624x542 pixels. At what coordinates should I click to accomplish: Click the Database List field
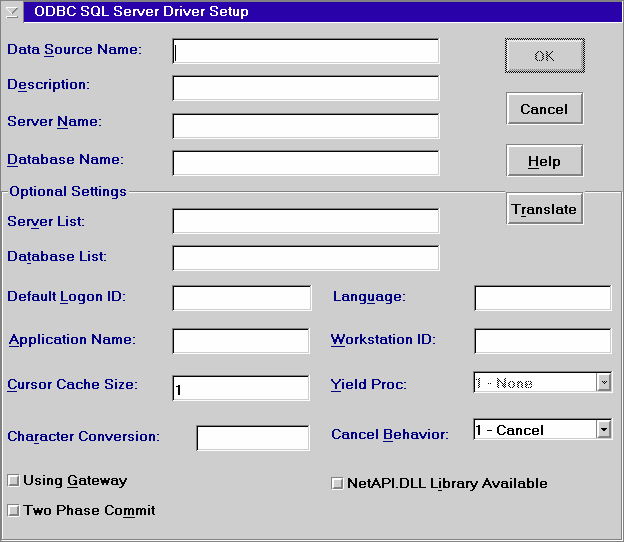pyautogui.click(x=306, y=258)
